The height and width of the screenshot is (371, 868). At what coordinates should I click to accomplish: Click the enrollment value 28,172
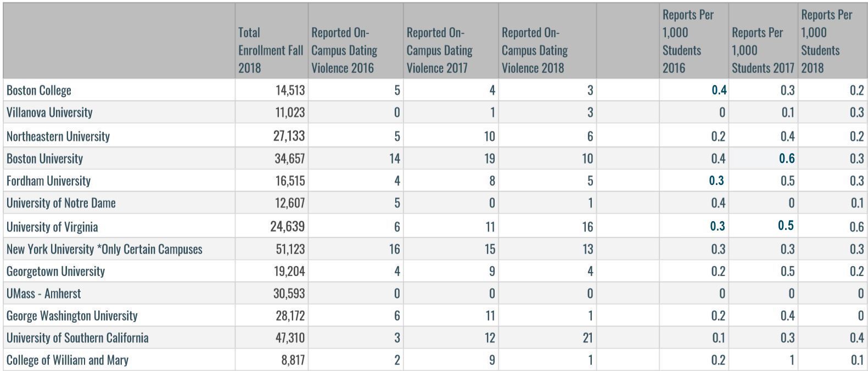[x=289, y=316]
